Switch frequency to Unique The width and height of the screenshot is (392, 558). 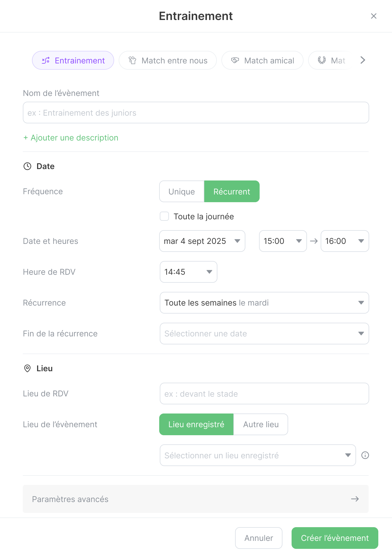[x=182, y=191]
